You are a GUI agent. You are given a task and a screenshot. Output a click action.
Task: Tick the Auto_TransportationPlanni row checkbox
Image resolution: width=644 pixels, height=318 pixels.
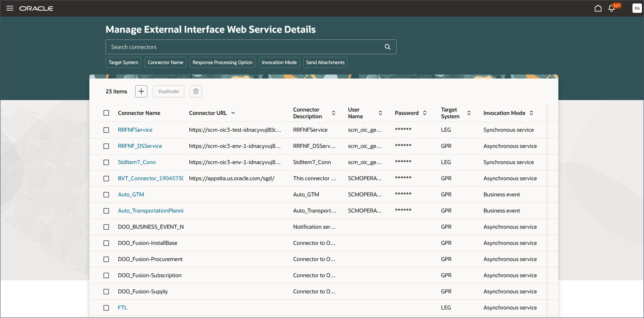pos(106,211)
